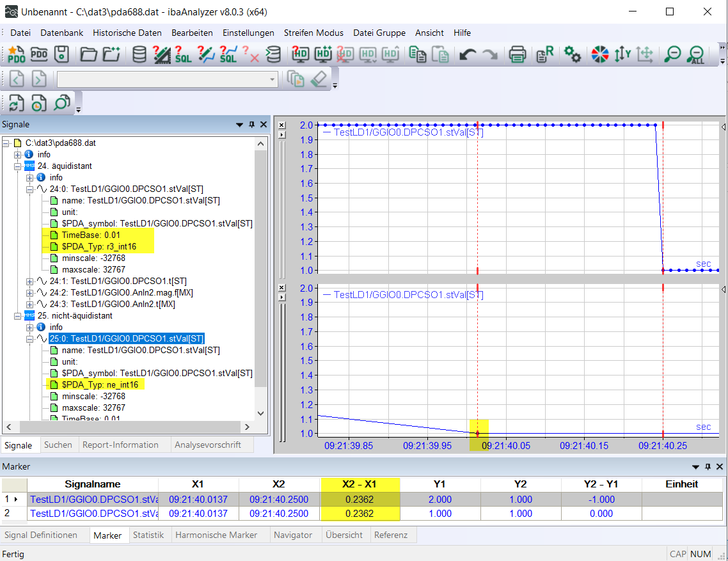728x561 pixels.
Task: Click the undo arrow icon
Action: [x=468, y=54]
